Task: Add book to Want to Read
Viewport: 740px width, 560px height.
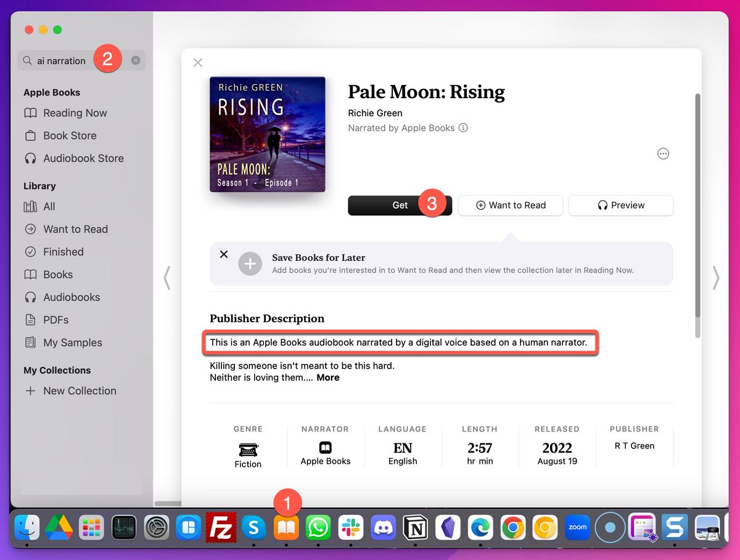Action: [x=511, y=205]
